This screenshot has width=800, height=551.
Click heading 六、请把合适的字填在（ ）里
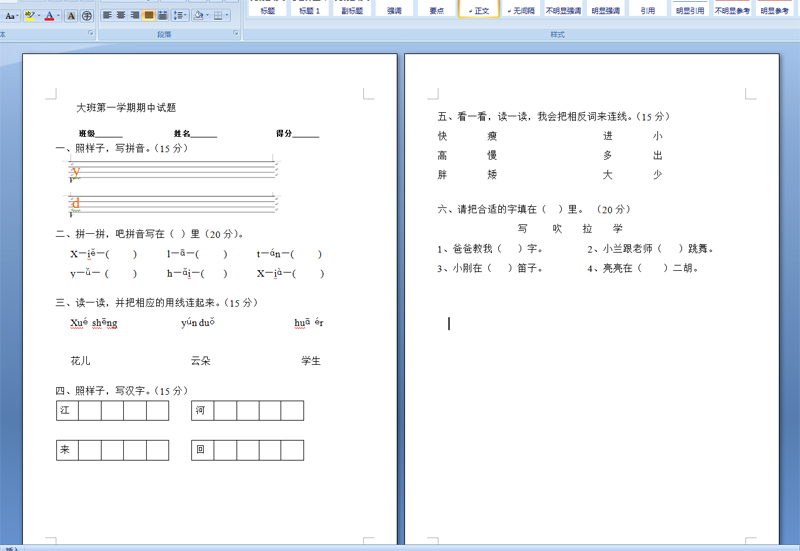tap(534, 210)
